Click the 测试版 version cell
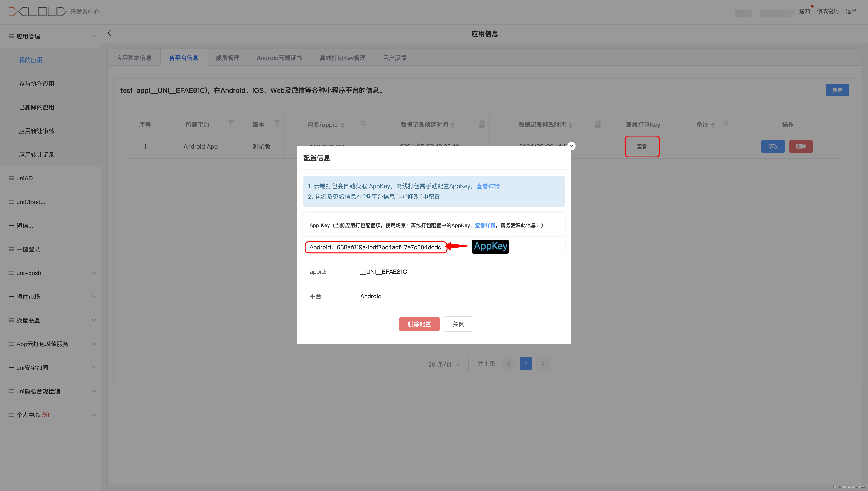The image size is (868, 491). coord(261,146)
